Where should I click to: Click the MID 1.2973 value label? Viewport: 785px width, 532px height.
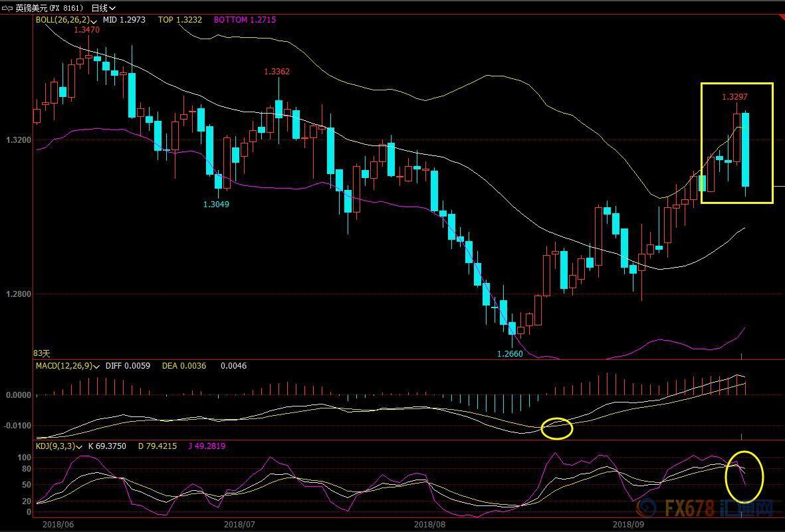point(124,20)
